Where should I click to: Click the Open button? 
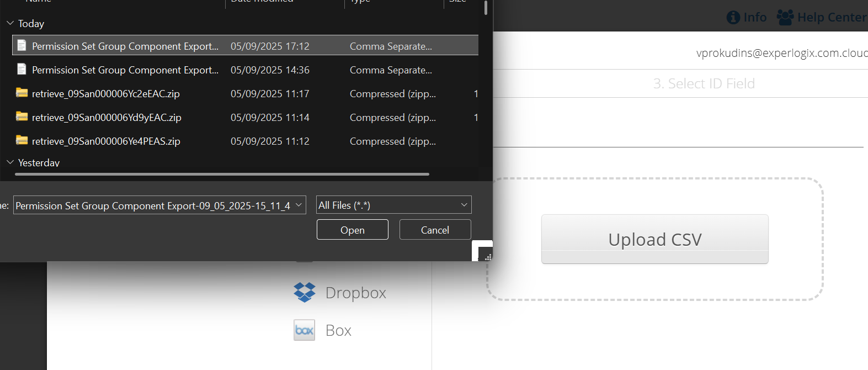click(x=353, y=230)
